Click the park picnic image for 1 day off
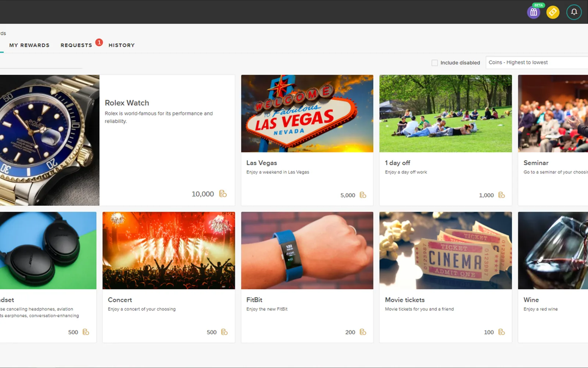 pos(445,114)
